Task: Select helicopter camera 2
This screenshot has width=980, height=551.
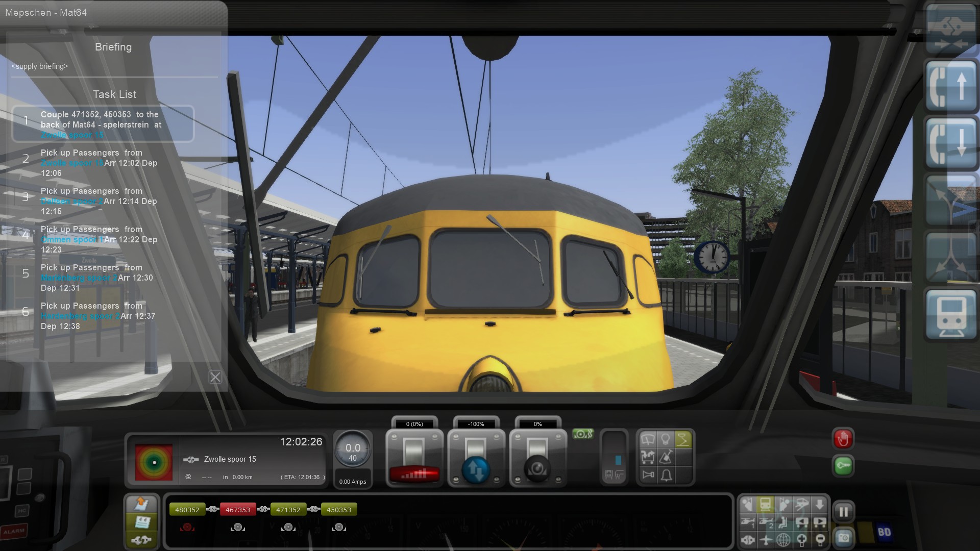Action: [x=766, y=522]
